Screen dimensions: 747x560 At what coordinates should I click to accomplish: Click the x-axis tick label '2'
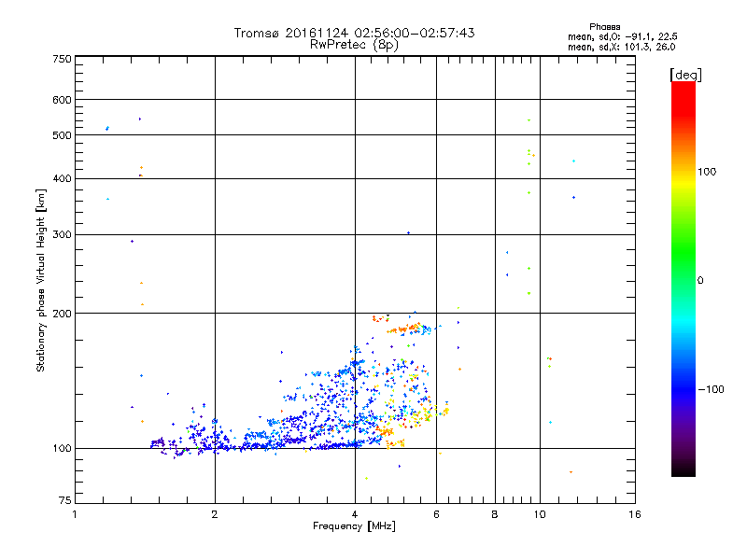(215, 514)
